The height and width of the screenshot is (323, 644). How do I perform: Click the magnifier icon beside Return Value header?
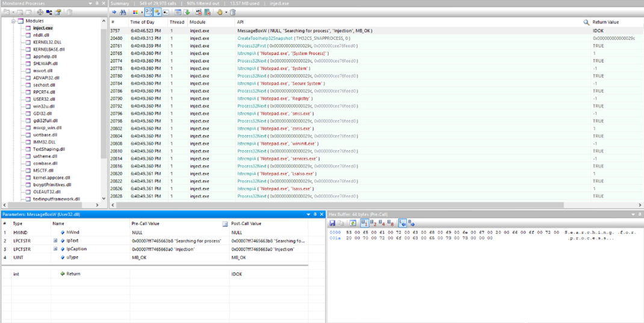[586, 22]
